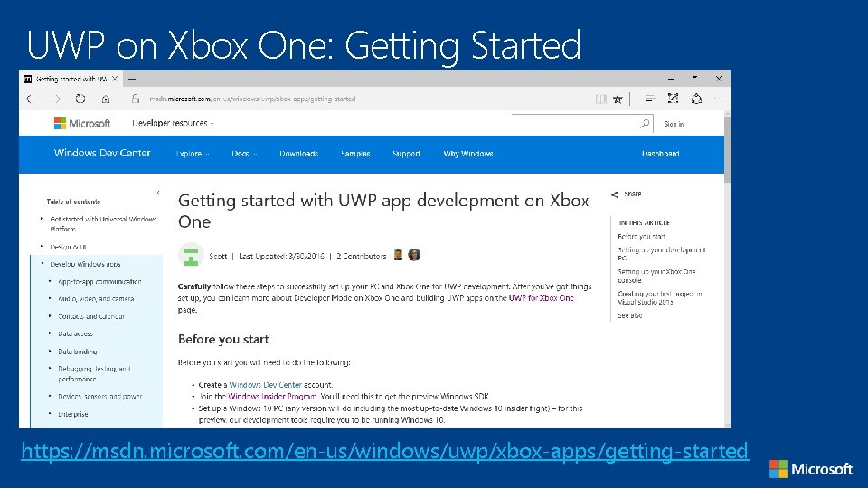Screen dimensions: 868x488
Task: Click the padlock security icon in address bar
Action: (x=135, y=99)
